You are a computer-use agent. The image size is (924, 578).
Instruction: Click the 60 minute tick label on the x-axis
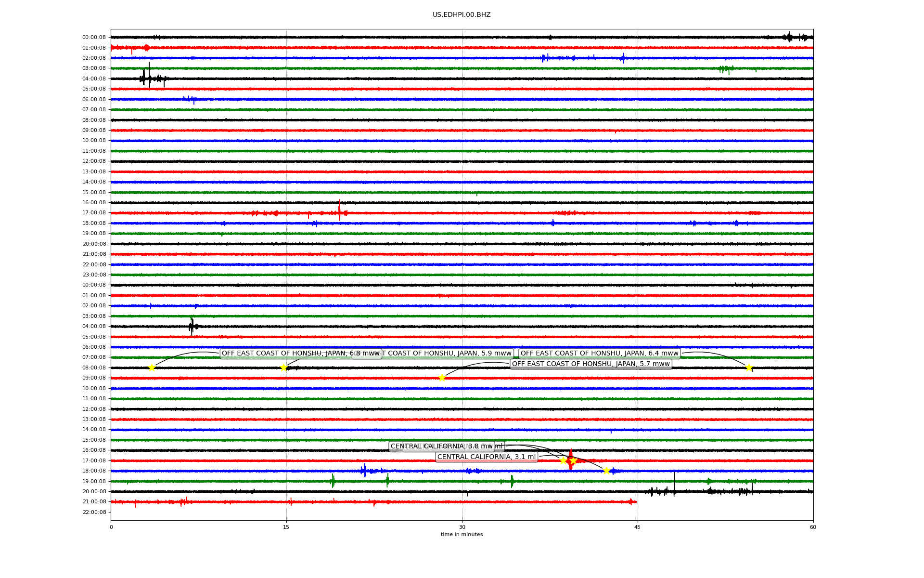point(813,527)
